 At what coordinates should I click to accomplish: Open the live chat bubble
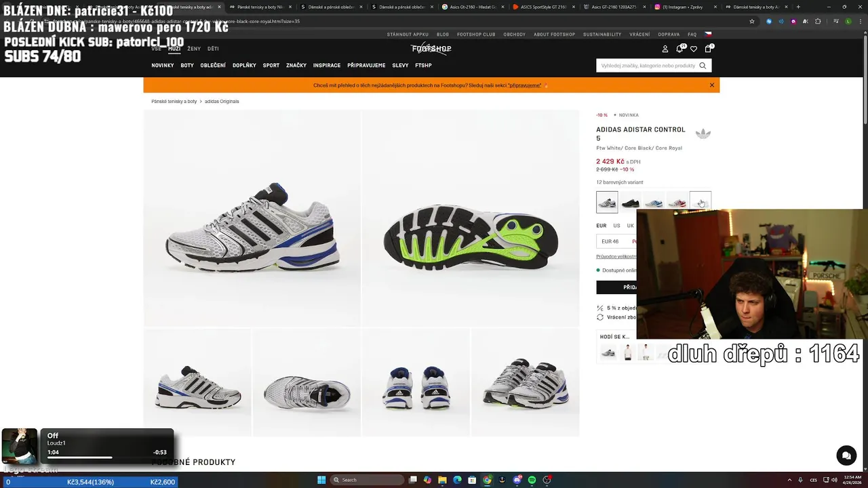click(846, 455)
